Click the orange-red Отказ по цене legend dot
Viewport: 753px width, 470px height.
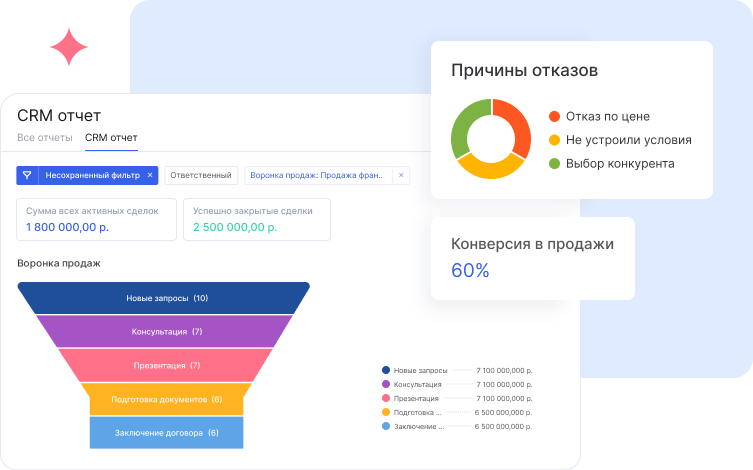[x=554, y=116]
